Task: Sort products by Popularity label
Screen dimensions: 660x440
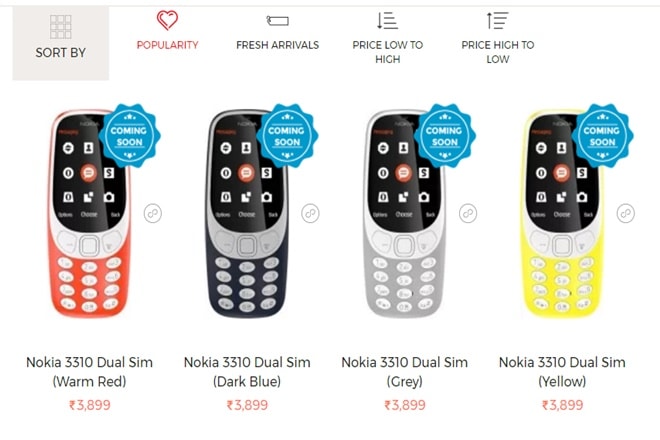Action: click(168, 45)
